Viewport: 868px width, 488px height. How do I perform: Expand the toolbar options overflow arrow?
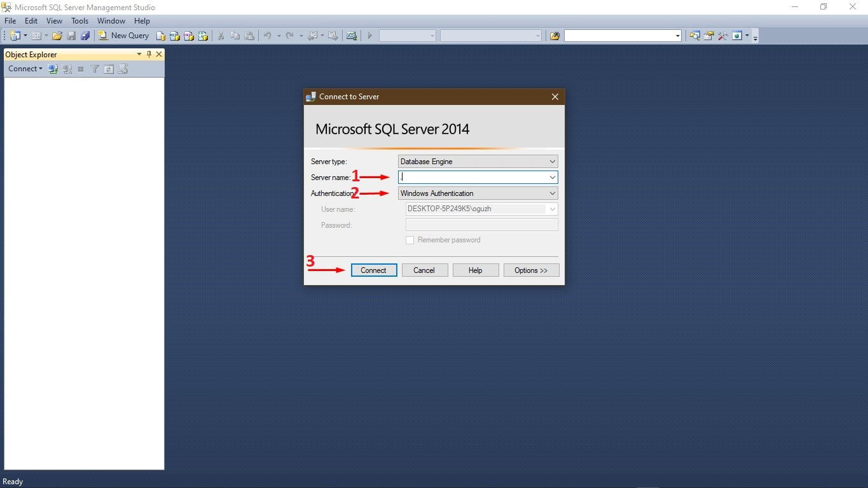click(x=755, y=37)
